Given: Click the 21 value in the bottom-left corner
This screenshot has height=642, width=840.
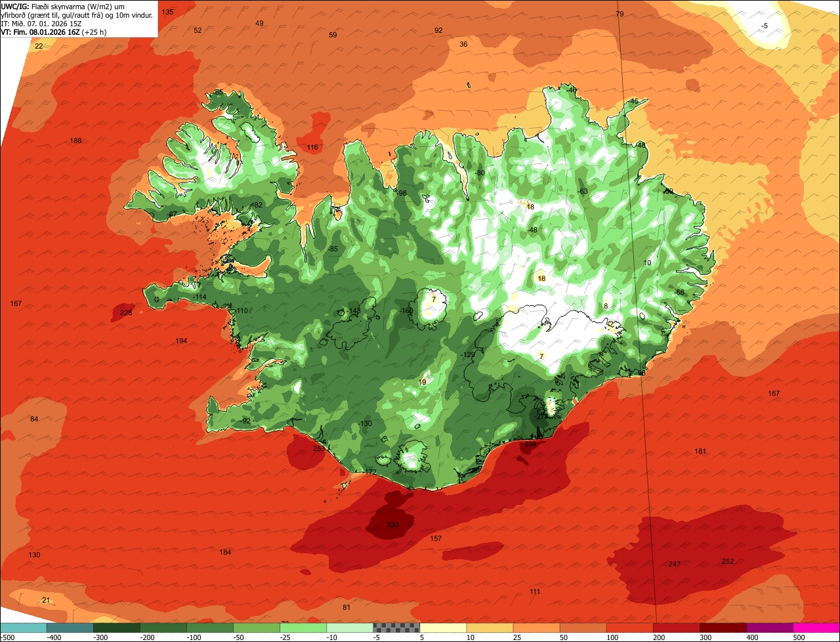Looking at the screenshot, I should (45, 600).
